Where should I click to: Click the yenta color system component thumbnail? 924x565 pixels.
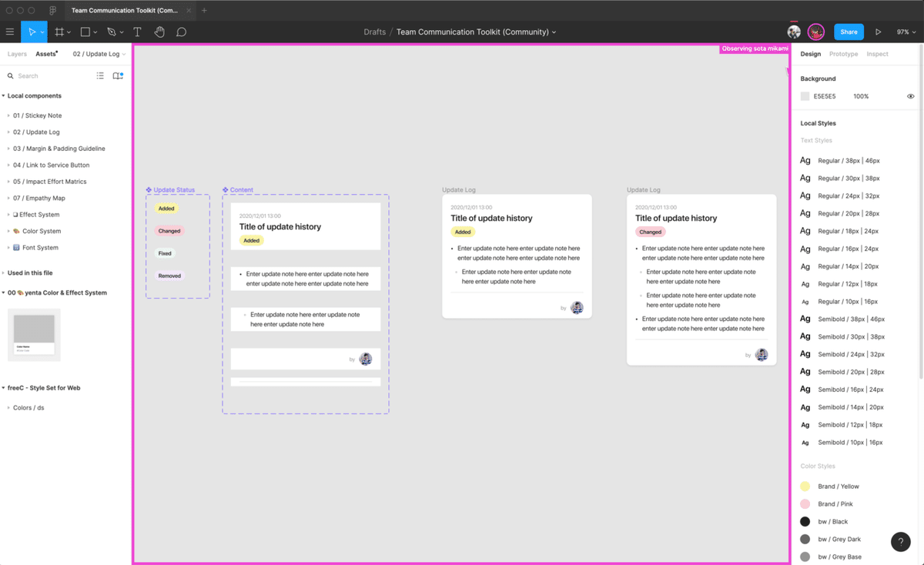34,335
